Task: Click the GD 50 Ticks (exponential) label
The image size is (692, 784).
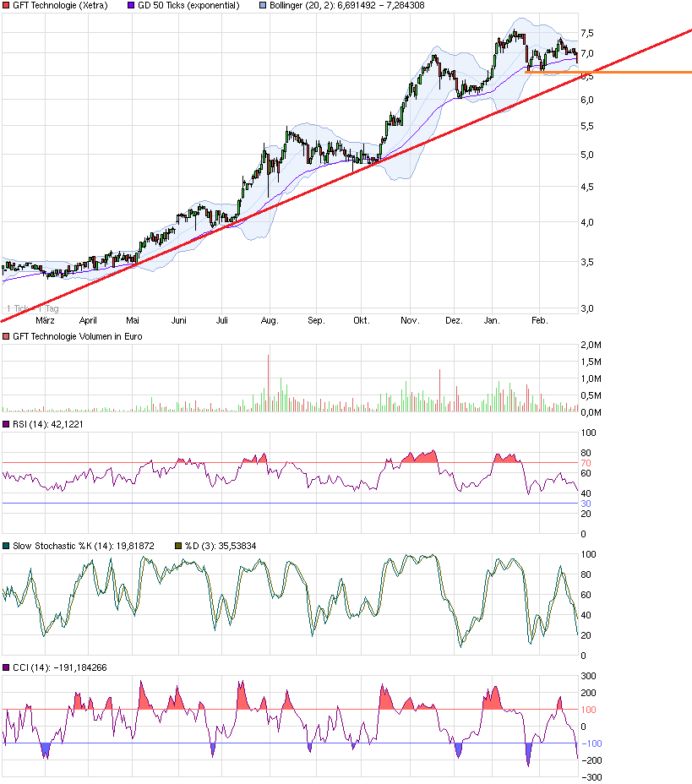Action: coord(188,6)
